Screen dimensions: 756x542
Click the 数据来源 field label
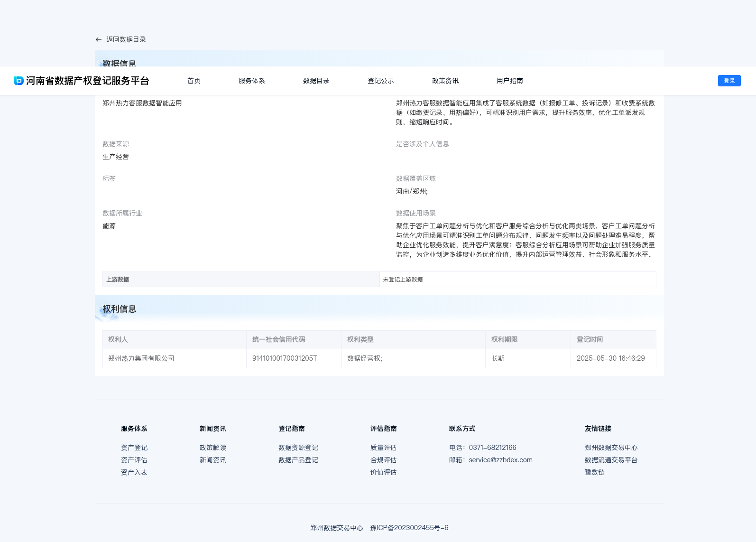[116, 144]
